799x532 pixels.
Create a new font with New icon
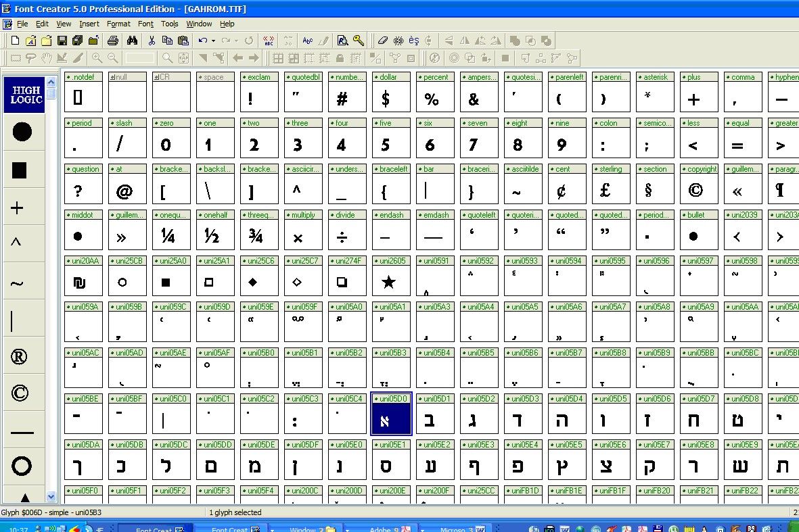[16, 41]
